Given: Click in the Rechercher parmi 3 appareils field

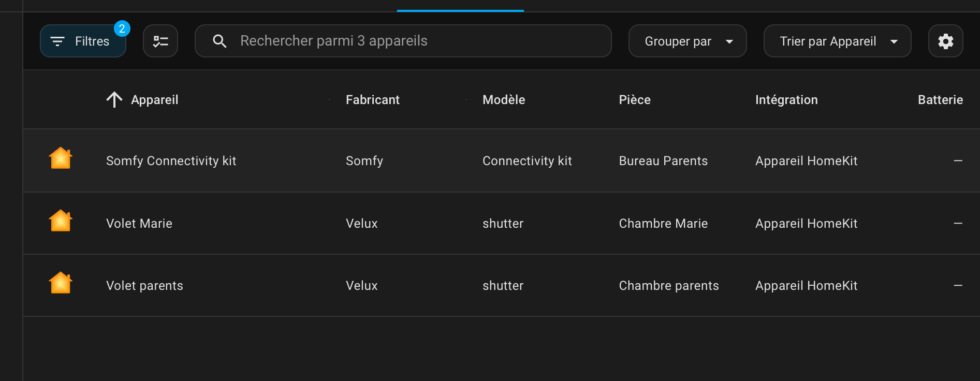Looking at the screenshot, I should pyautogui.click(x=414, y=41).
